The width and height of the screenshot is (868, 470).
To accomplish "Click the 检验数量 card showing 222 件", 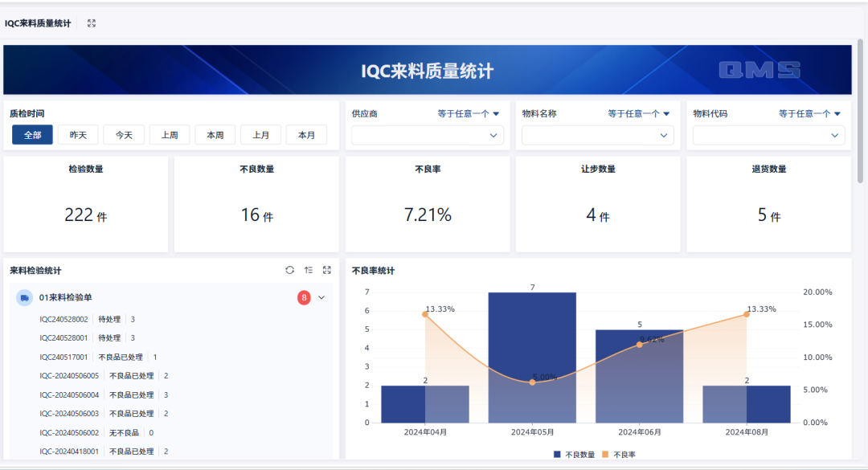I will click(x=86, y=204).
